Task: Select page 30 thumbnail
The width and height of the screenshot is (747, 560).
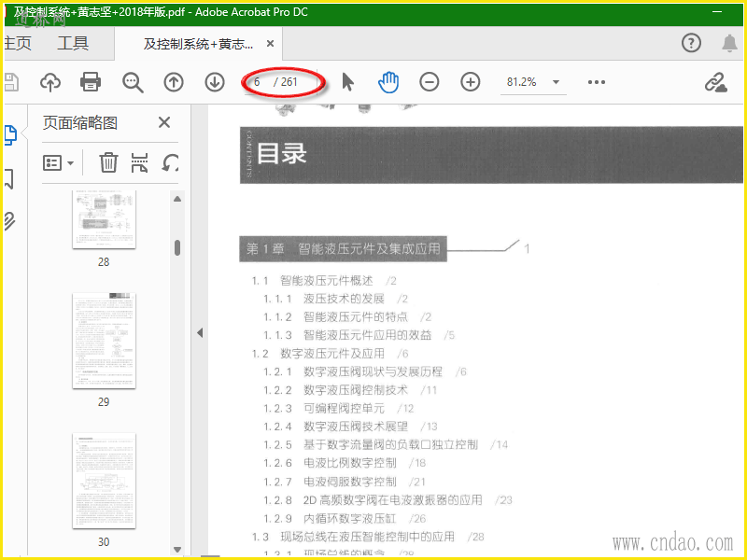Action: [x=104, y=481]
